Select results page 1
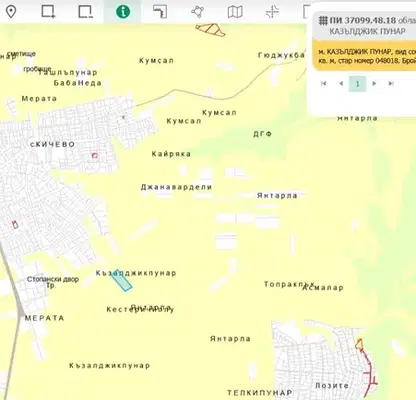Image resolution: width=416 pixels, height=400 pixels. pos(358,83)
